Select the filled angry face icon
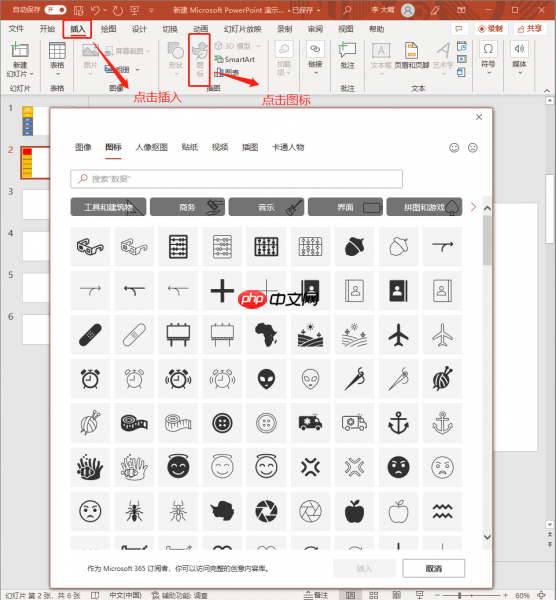Image resolution: width=556 pixels, height=600 pixels. pyautogui.click(x=398, y=467)
